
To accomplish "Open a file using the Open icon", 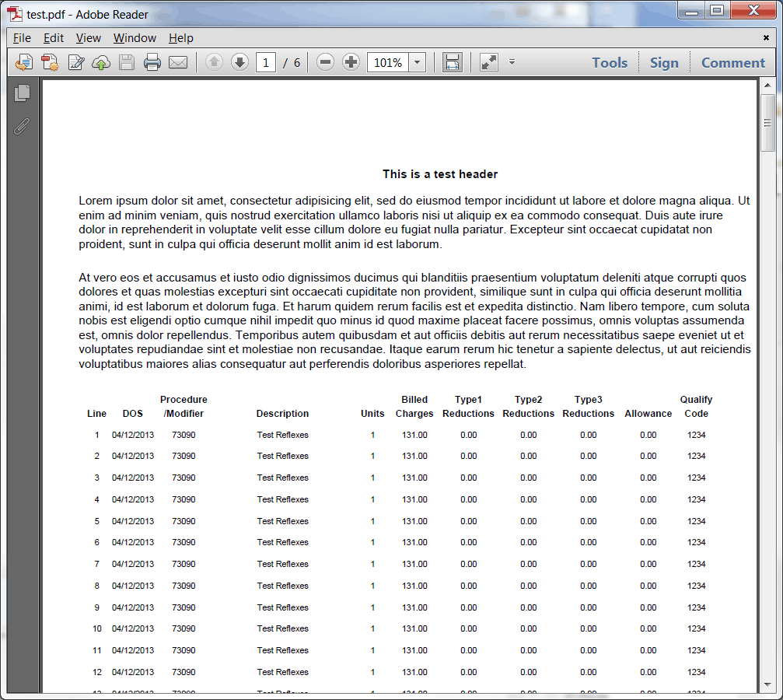I will pyautogui.click(x=23, y=62).
